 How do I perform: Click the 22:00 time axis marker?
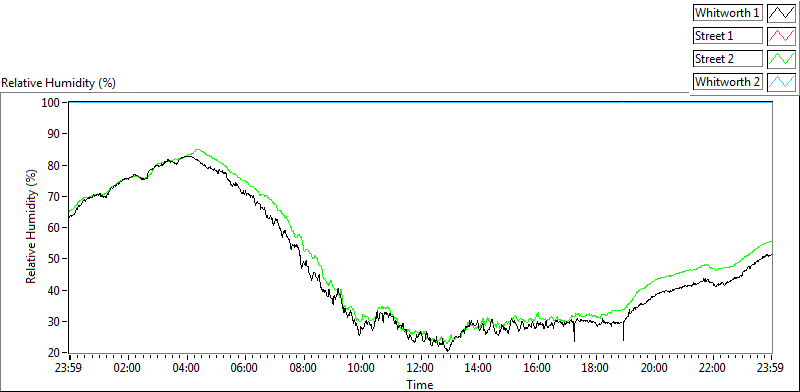(x=713, y=368)
